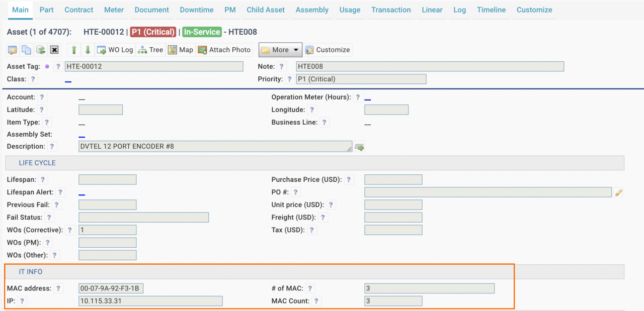Click the Priority field showing P1 (Critical)
This screenshot has width=644, height=311.
click(361, 79)
